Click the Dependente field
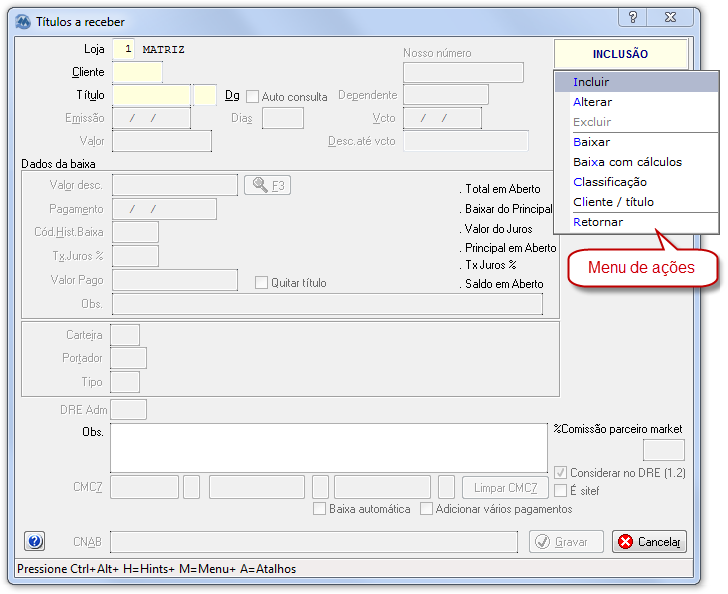 click(446, 95)
